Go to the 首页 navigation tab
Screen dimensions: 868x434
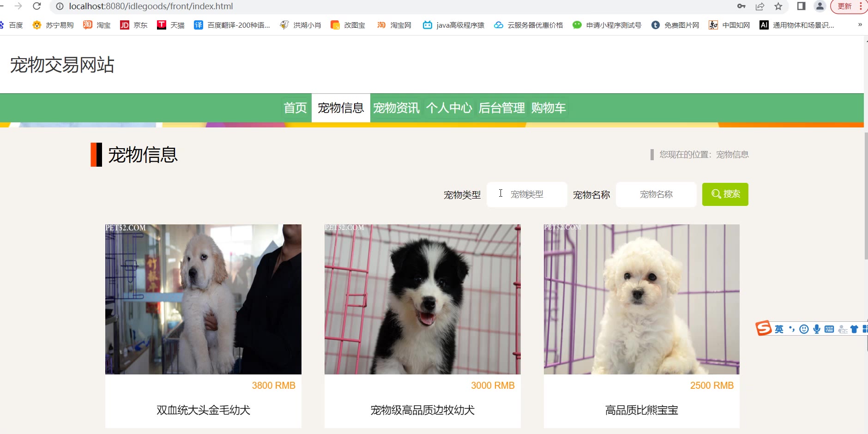click(295, 108)
